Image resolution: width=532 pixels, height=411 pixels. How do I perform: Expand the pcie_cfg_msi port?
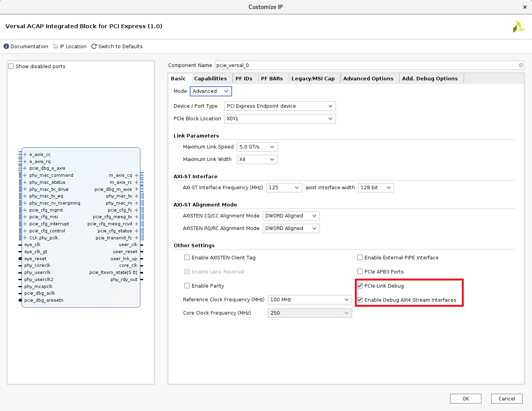pyautogui.click(x=25, y=217)
